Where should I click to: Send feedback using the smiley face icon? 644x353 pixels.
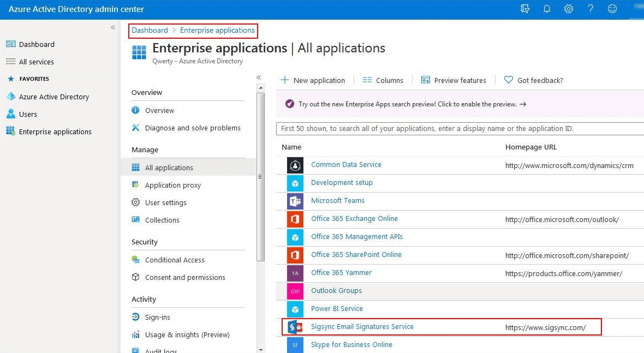point(612,9)
